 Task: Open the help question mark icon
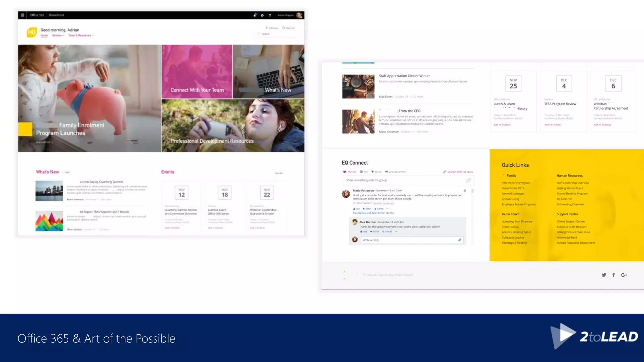270,15
